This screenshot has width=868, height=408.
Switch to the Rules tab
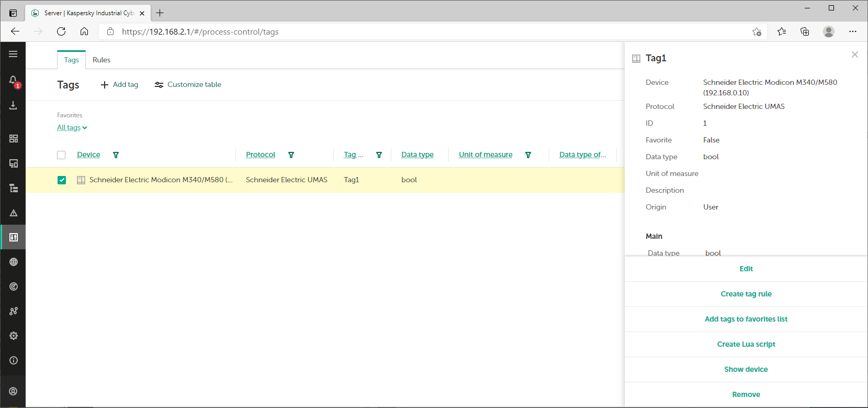click(x=102, y=60)
